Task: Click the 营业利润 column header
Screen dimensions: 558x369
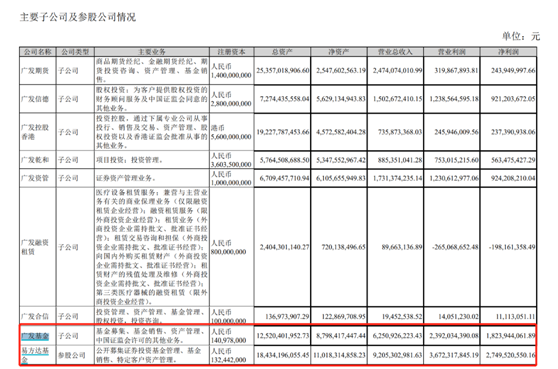Action: [x=452, y=52]
